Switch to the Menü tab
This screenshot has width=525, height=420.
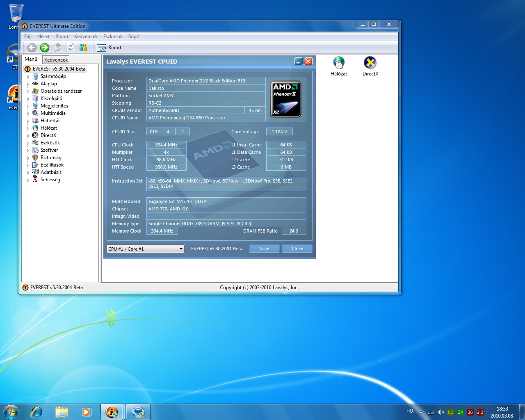click(x=31, y=59)
